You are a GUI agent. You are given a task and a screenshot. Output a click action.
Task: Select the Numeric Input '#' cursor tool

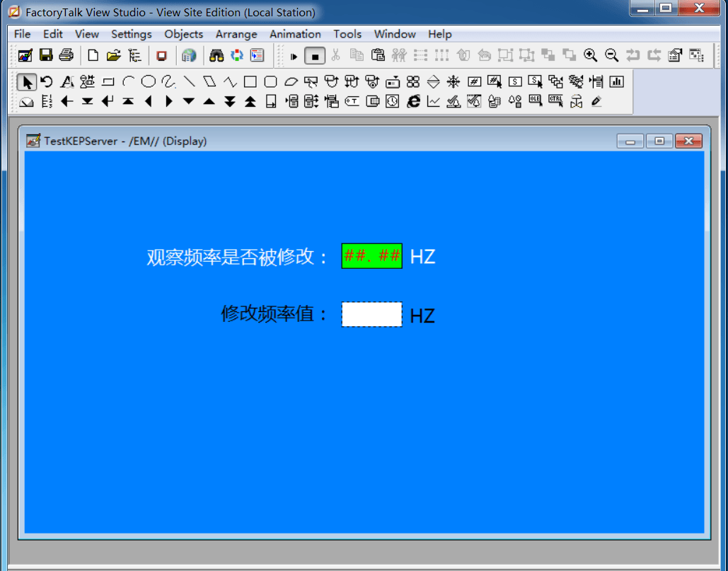pyautogui.click(x=495, y=82)
